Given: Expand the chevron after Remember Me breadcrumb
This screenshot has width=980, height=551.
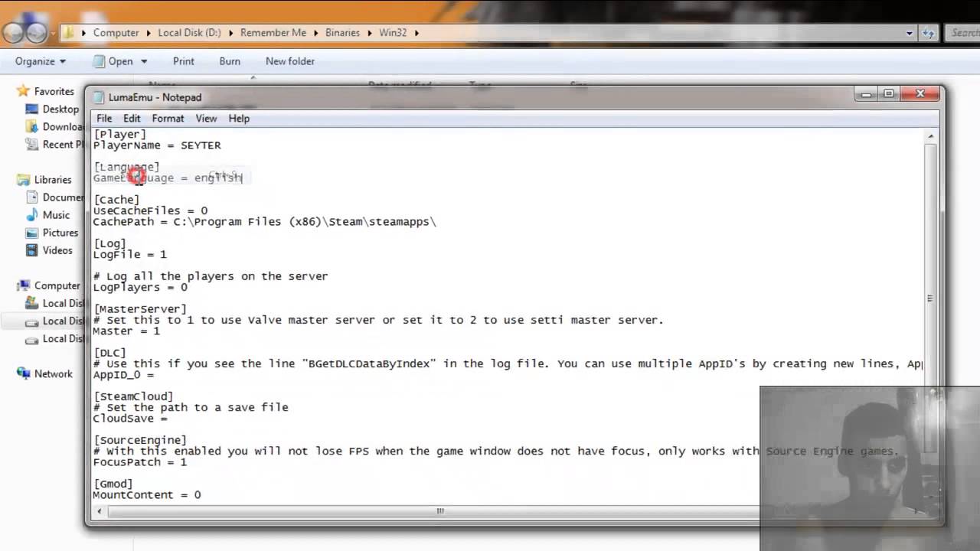Looking at the screenshot, I should point(315,33).
